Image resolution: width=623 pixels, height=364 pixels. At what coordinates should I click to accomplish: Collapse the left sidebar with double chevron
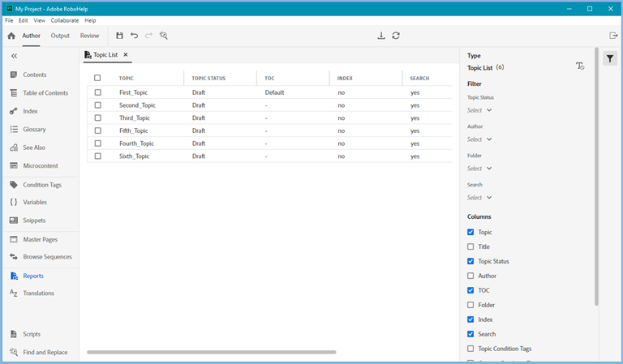coord(14,56)
